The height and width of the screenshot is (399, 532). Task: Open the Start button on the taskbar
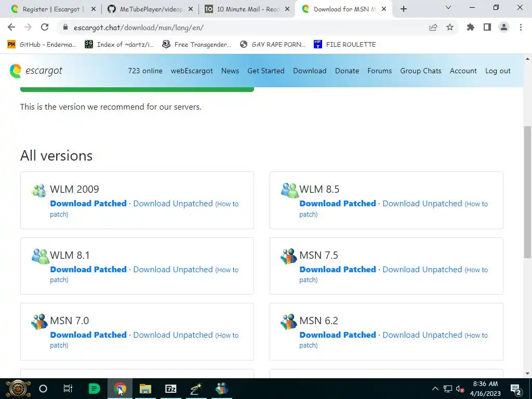(18, 389)
